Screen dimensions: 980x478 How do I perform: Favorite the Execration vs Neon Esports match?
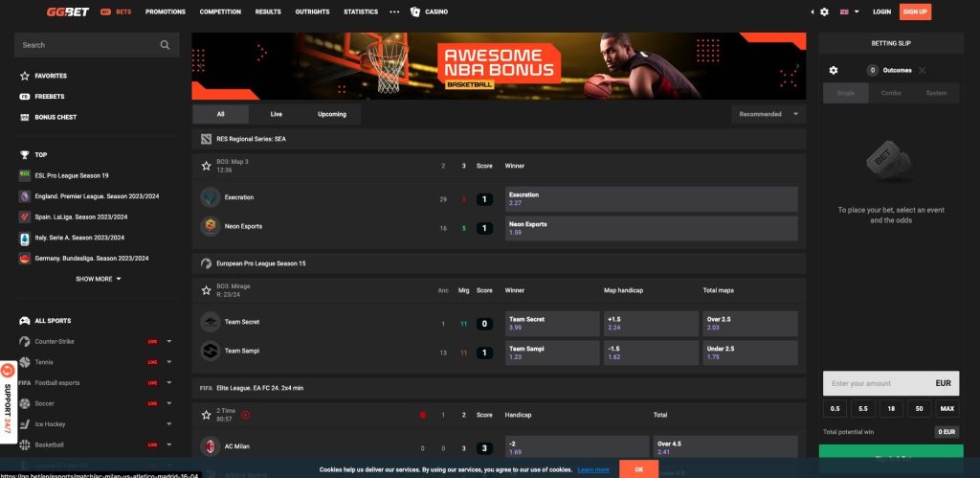[x=206, y=165]
